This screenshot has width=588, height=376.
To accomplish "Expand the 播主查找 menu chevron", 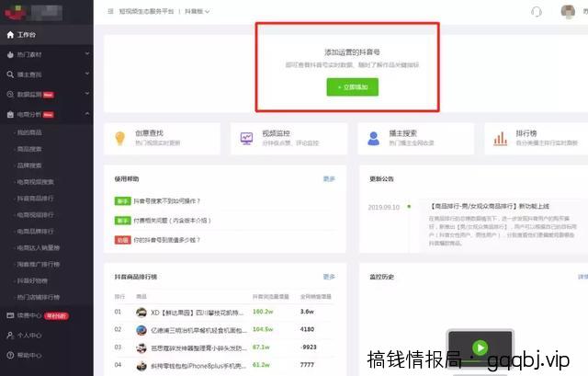I will point(87,74).
